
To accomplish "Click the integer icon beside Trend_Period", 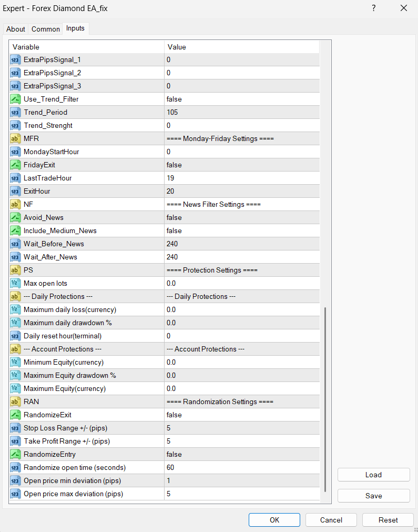I will pyautogui.click(x=15, y=113).
